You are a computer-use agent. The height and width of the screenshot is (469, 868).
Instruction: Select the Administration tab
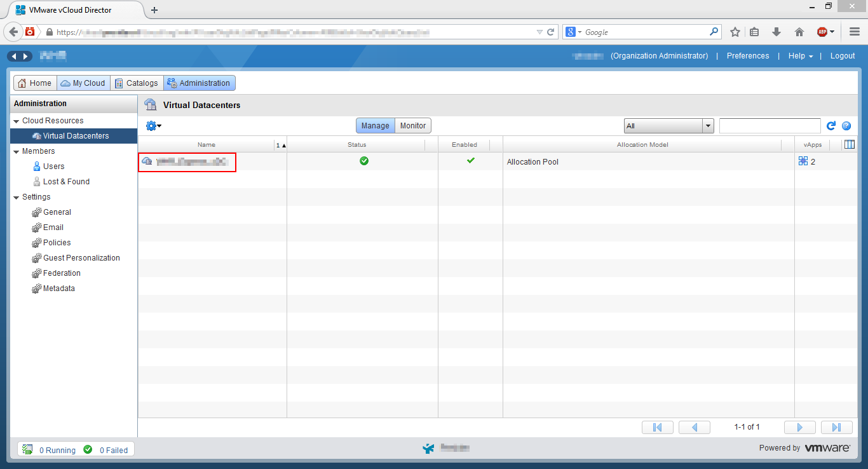point(200,83)
